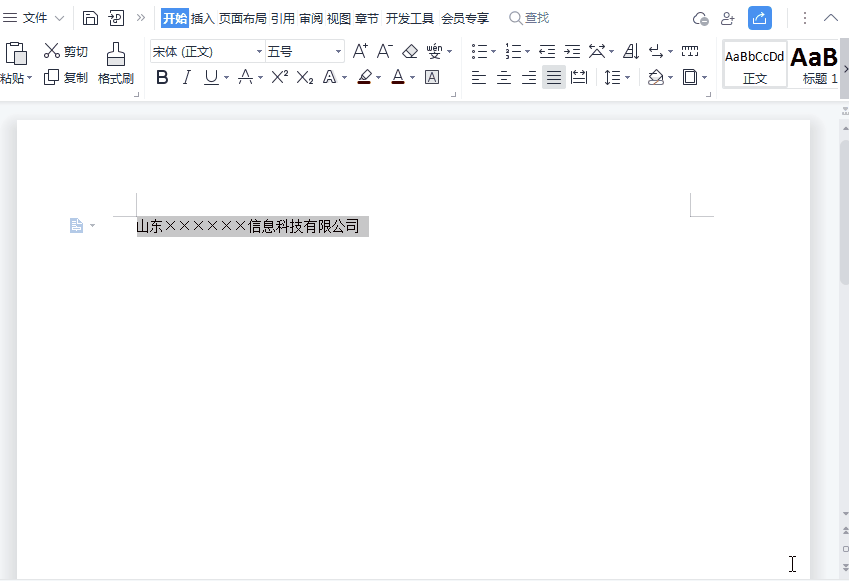Click the cloud sync status icon
Screen dimensions: 849x581
(701, 18)
